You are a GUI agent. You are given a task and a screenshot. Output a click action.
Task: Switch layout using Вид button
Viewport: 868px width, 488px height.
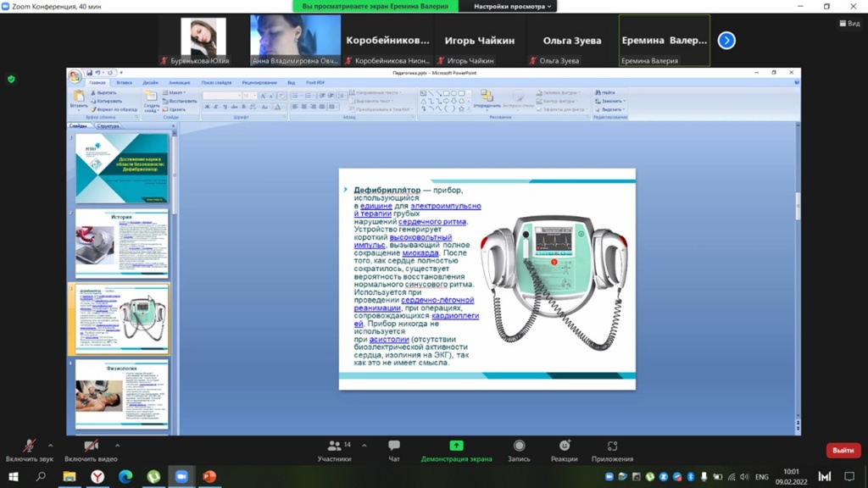849,24
